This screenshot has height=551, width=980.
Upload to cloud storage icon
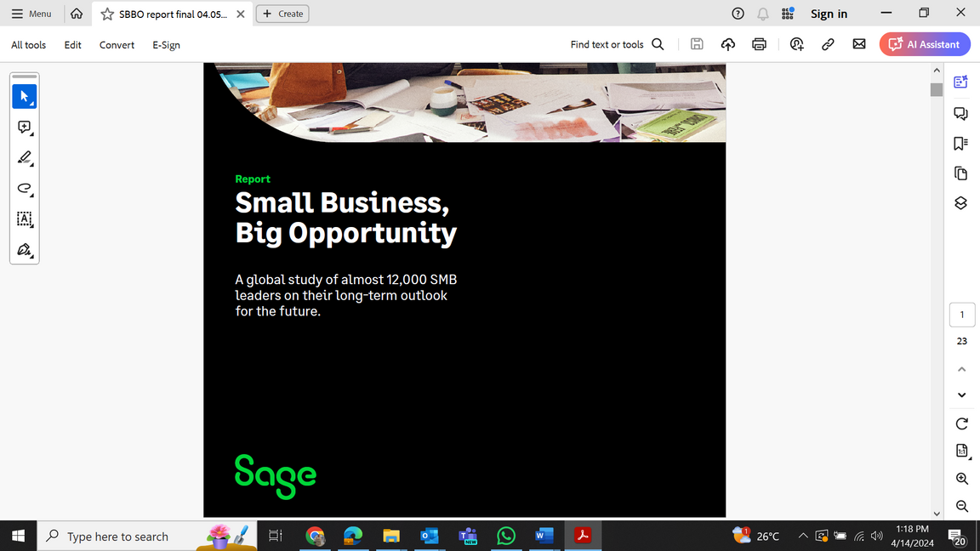[727, 44]
